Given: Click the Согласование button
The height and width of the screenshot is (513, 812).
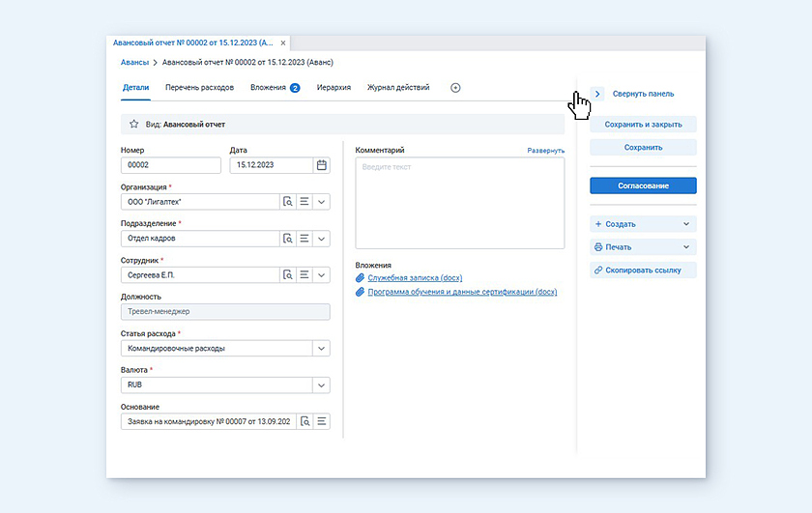Looking at the screenshot, I should 643,185.
